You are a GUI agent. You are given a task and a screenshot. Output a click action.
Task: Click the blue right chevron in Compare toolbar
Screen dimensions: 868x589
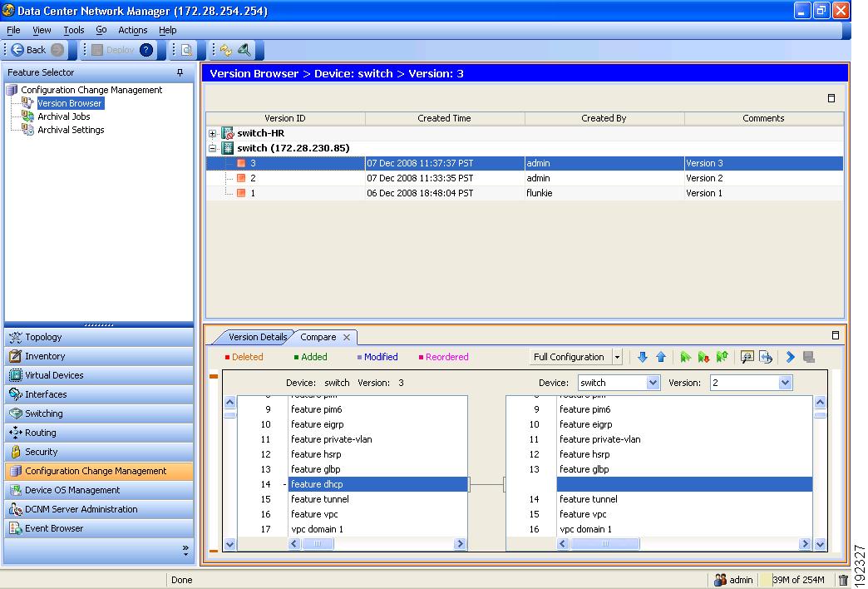coord(790,358)
